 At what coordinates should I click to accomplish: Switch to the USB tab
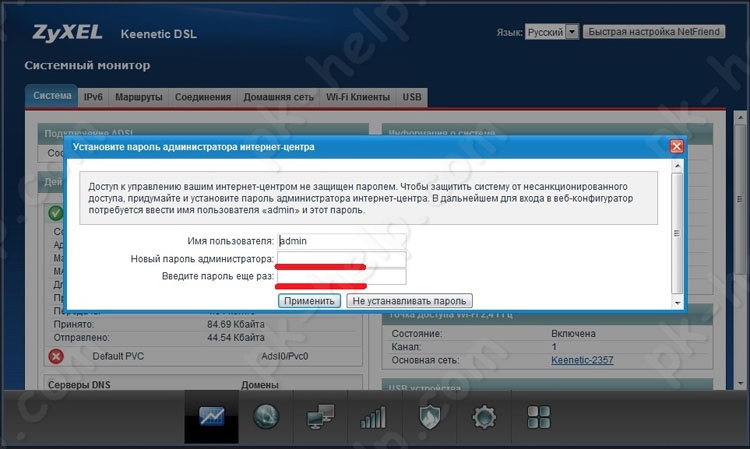412,97
